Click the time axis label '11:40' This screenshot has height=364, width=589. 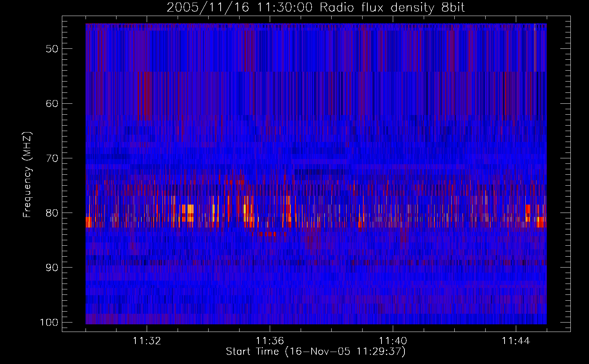point(393,341)
